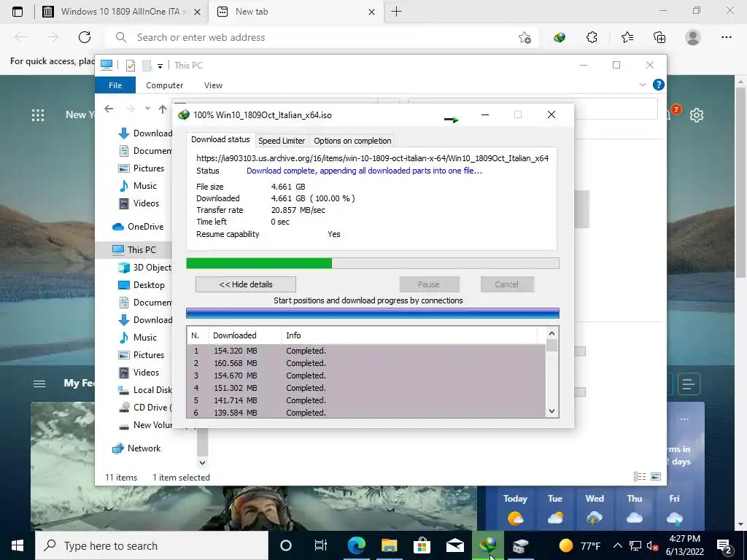Open a new Edge tab with plus
The image size is (747, 560).
pos(396,12)
